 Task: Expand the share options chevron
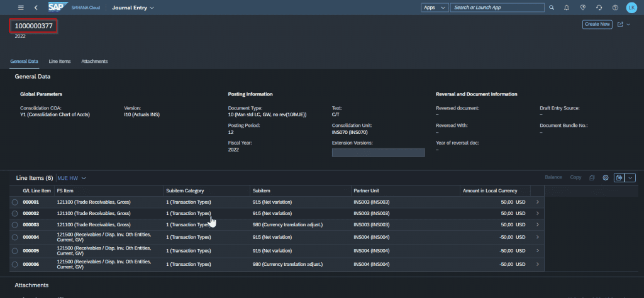pyautogui.click(x=628, y=25)
